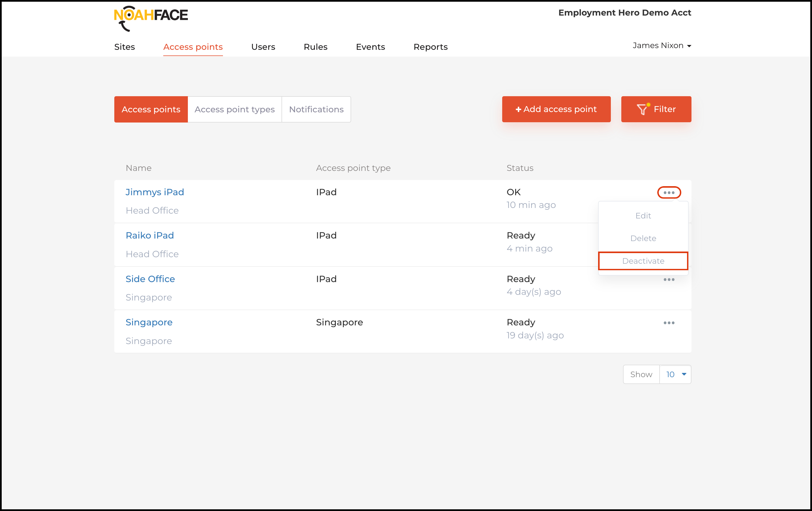The image size is (812, 511).
Task: Open the Jimmys iPad link
Action: [155, 192]
